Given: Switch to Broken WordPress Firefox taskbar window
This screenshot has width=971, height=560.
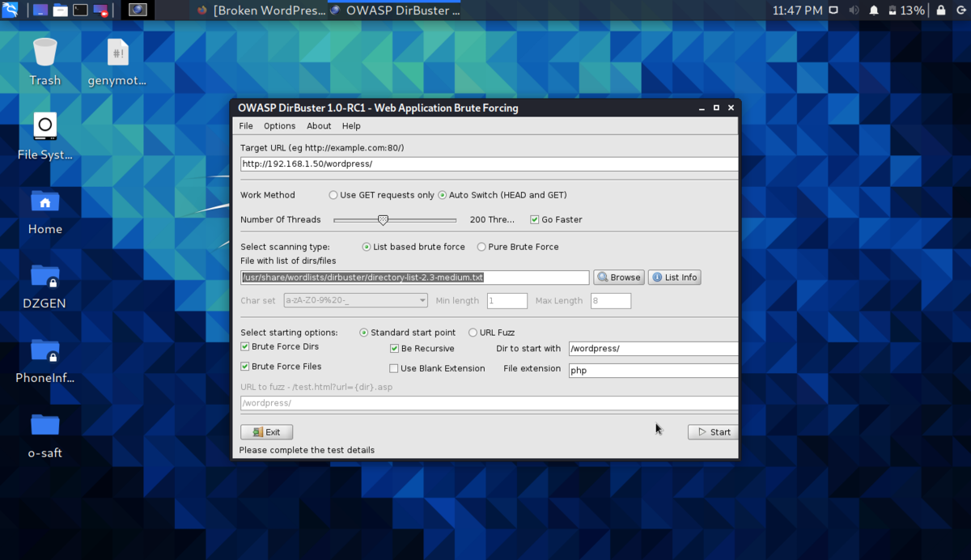Looking at the screenshot, I should (261, 11).
